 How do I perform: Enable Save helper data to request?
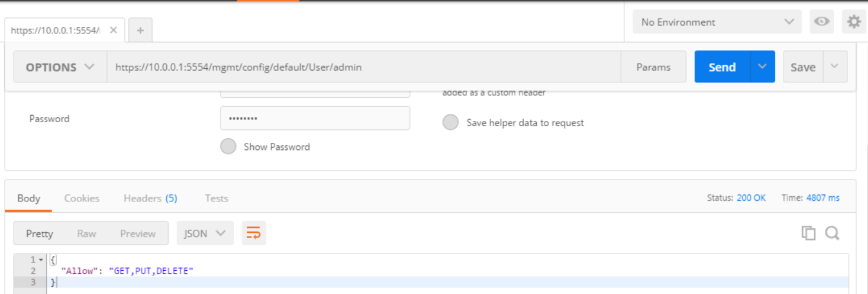pyautogui.click(x=450, y=122)
